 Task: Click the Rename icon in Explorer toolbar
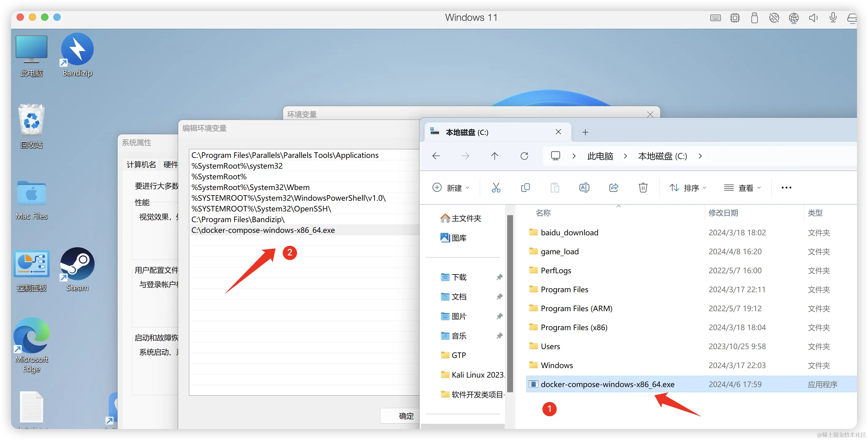[x=584, y=188]
